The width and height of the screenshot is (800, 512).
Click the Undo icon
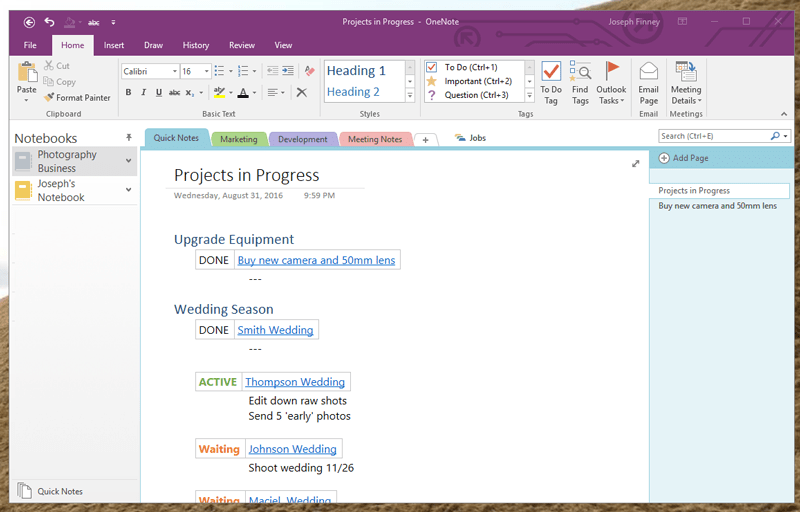[x=49, y=22]
